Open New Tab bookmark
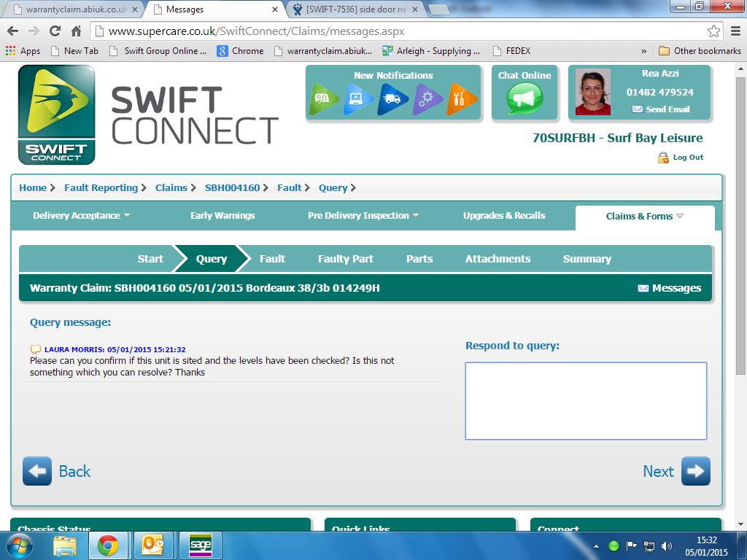747x560 pixels. click(74, 51)
